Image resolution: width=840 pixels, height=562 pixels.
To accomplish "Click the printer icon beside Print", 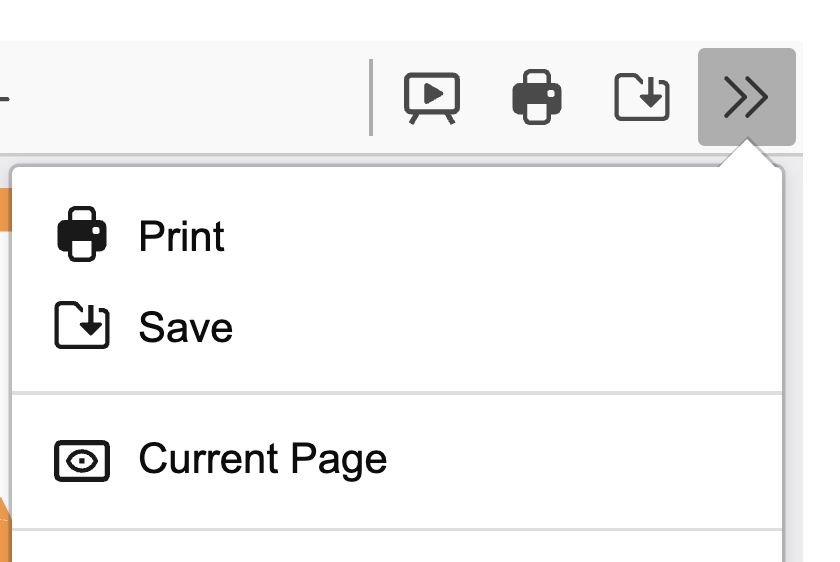I will tap(82, 235).
